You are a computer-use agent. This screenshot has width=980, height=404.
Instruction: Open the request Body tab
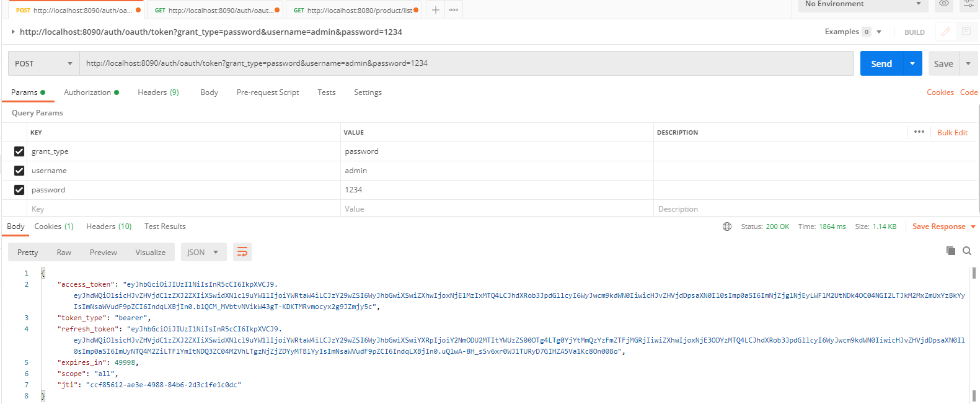pyautogui.click(x=209, y=92)
